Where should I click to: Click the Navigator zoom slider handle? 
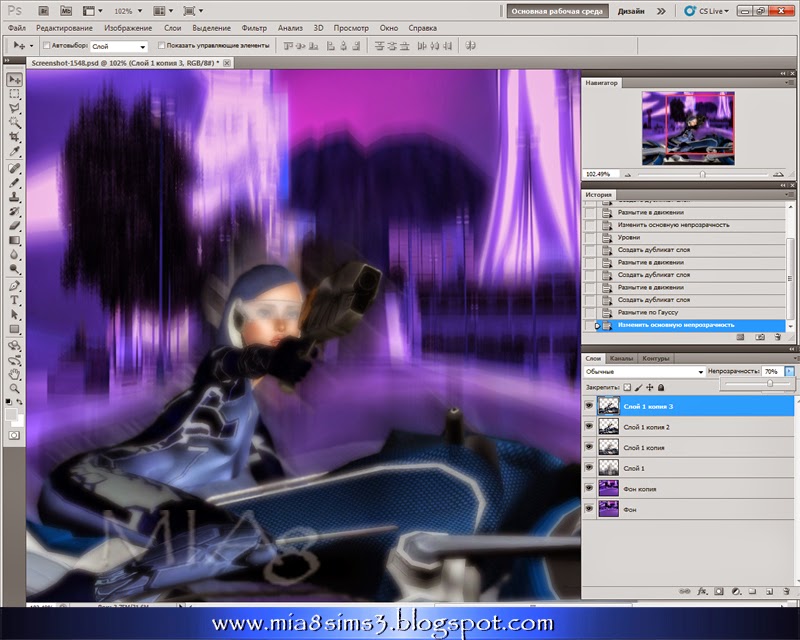click(x=703, y=175)
